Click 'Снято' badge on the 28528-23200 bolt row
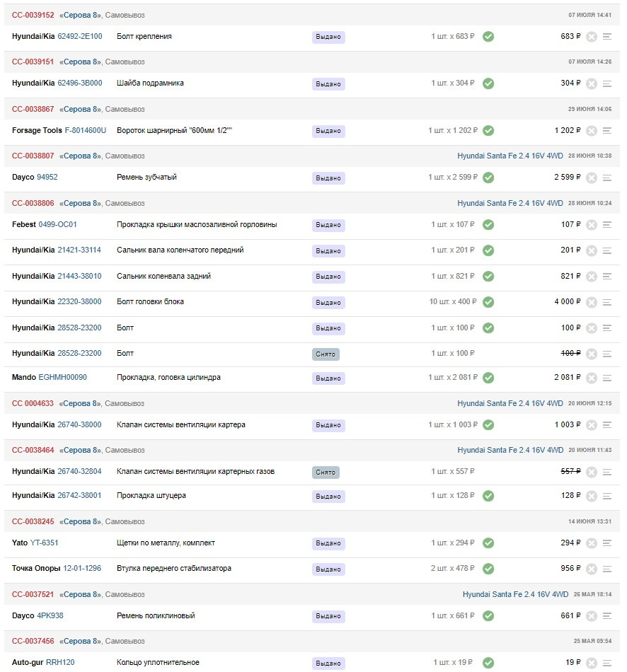The width and height of the screenshot is (627, 672). pyautogui.click(x=326, y=354)
